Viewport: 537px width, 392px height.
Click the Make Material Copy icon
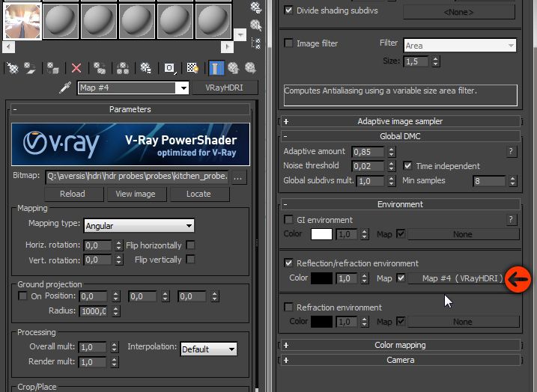tap(100, 68)
